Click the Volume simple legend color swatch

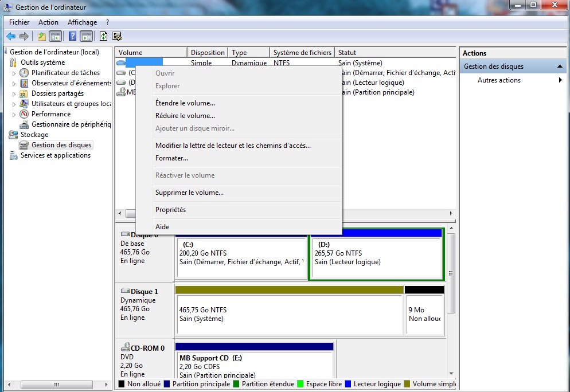tap(408, 384)
